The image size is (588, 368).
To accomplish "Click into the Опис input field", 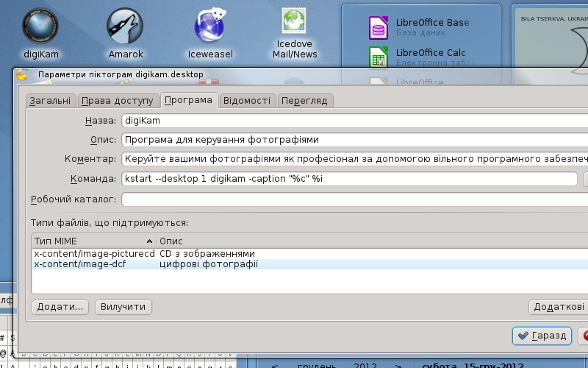I will click(x=355, y=140).
